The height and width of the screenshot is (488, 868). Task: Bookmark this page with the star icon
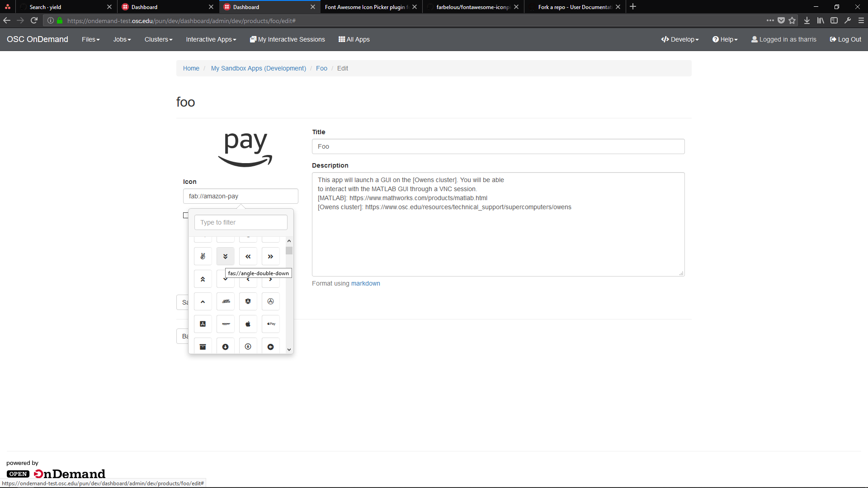point(793,20)
